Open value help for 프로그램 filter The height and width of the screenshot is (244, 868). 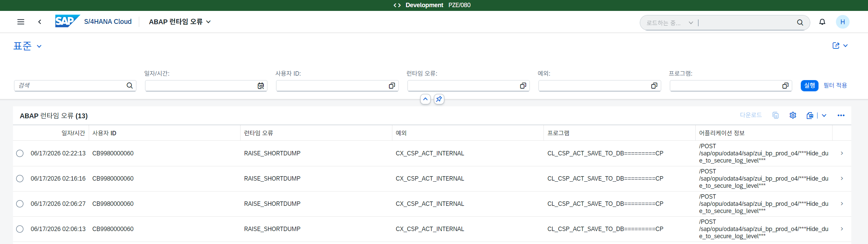coord(785,86)
